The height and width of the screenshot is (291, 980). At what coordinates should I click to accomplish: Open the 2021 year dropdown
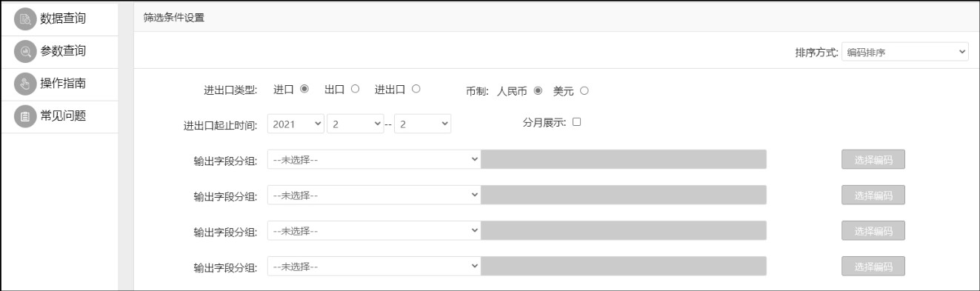[296, 124]
